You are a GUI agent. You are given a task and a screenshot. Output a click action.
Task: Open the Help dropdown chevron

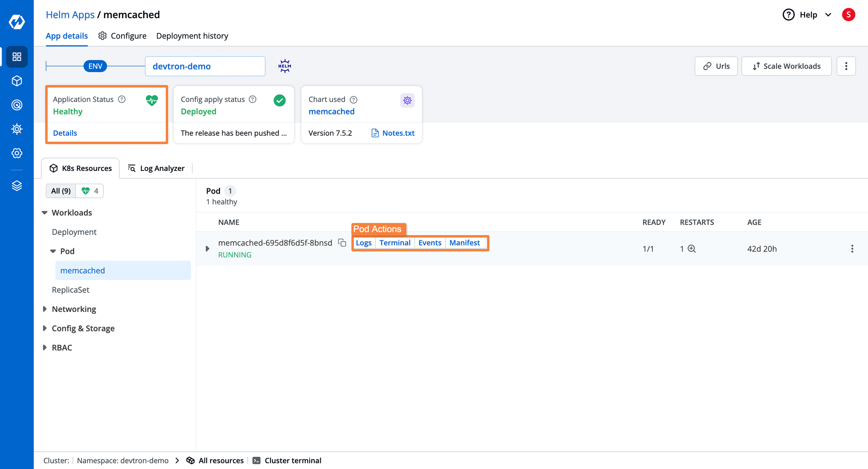[828, 15]
